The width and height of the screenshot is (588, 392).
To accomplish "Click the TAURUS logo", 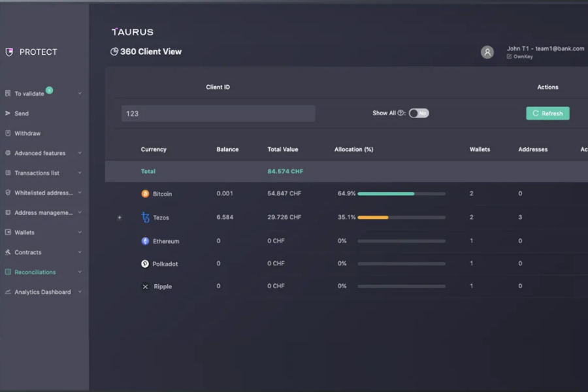I will click(x=133, y=32).
